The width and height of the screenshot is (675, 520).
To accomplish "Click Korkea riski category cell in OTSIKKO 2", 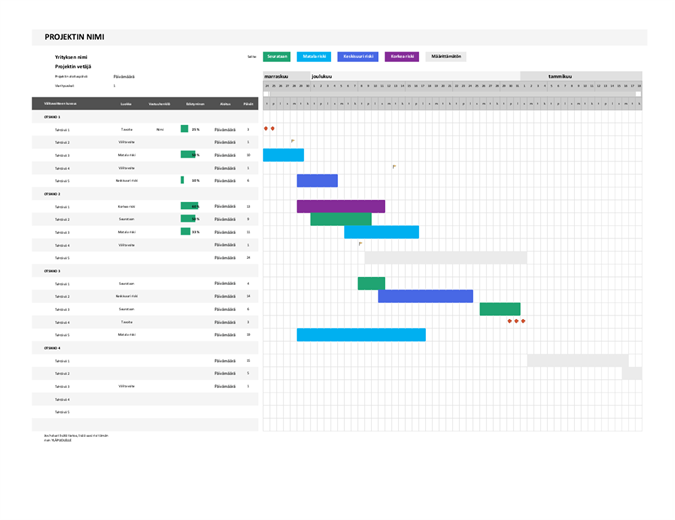I will pos(127,206).
